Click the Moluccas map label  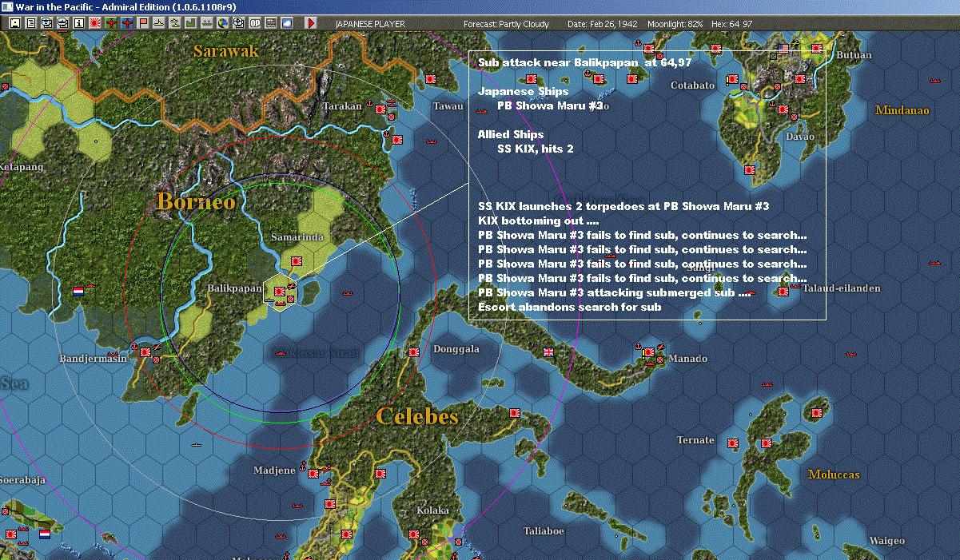(834, 475)
